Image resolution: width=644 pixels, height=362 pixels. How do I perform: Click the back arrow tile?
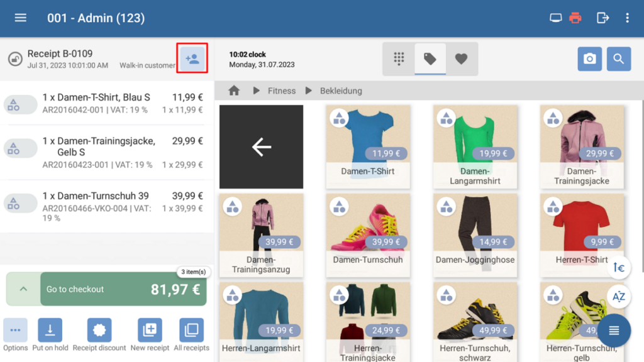pos(261,147)
